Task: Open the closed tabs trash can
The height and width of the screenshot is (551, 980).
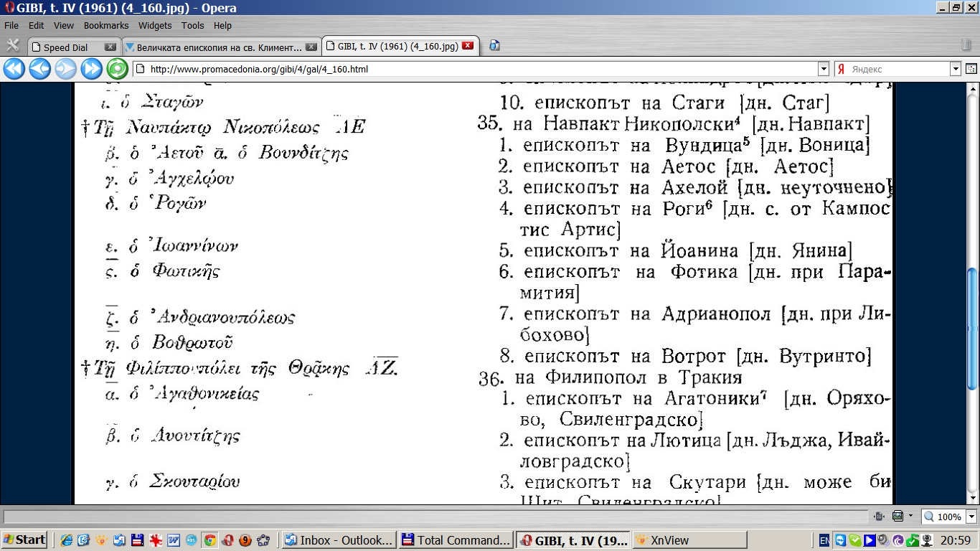Action: click(x=966, y=46)
